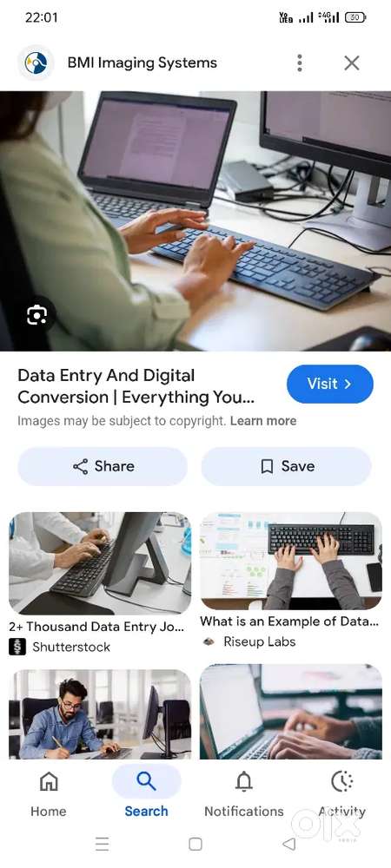Open the Shutterstock data entry thumbnail
The width and height of the screenshot is (391, 868).
coord(100,563)
